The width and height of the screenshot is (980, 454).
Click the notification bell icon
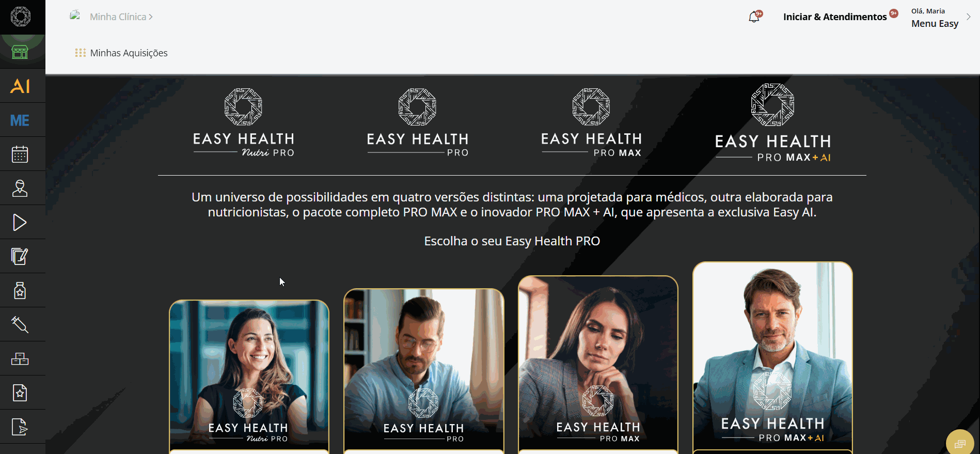(754, 17)
